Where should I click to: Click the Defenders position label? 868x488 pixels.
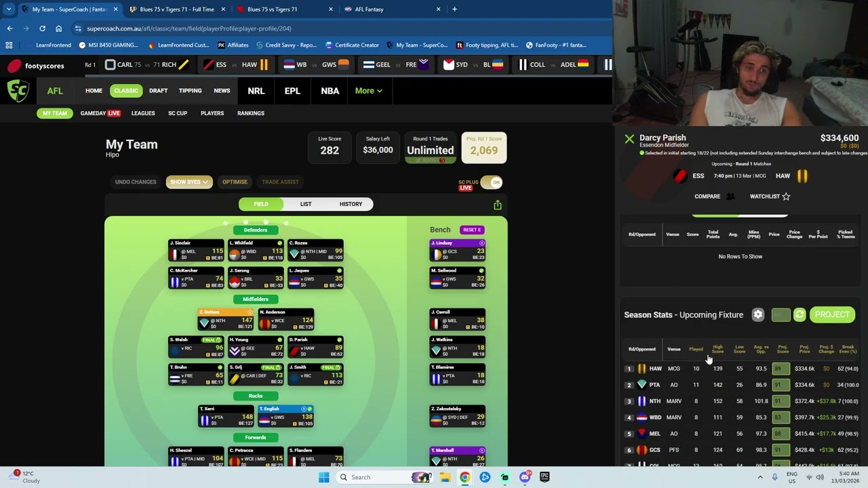[256, 230]
